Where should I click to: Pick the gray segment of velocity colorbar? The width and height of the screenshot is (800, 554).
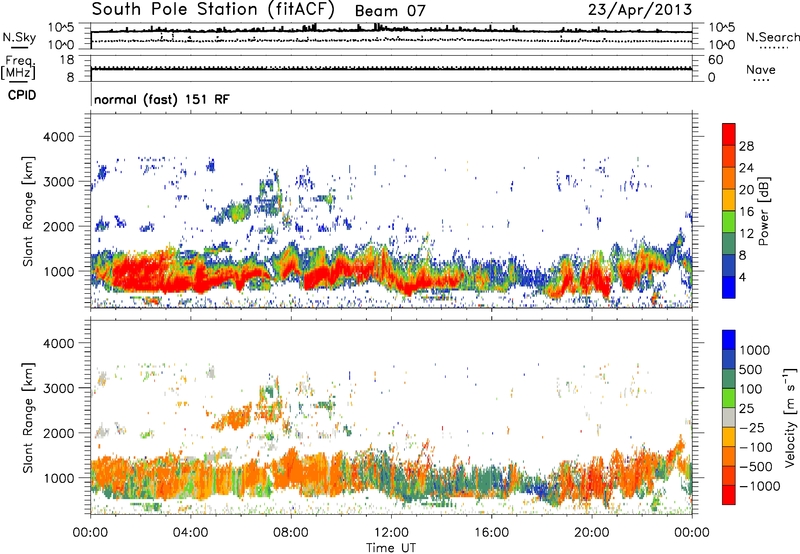click(x=729, y=418)
